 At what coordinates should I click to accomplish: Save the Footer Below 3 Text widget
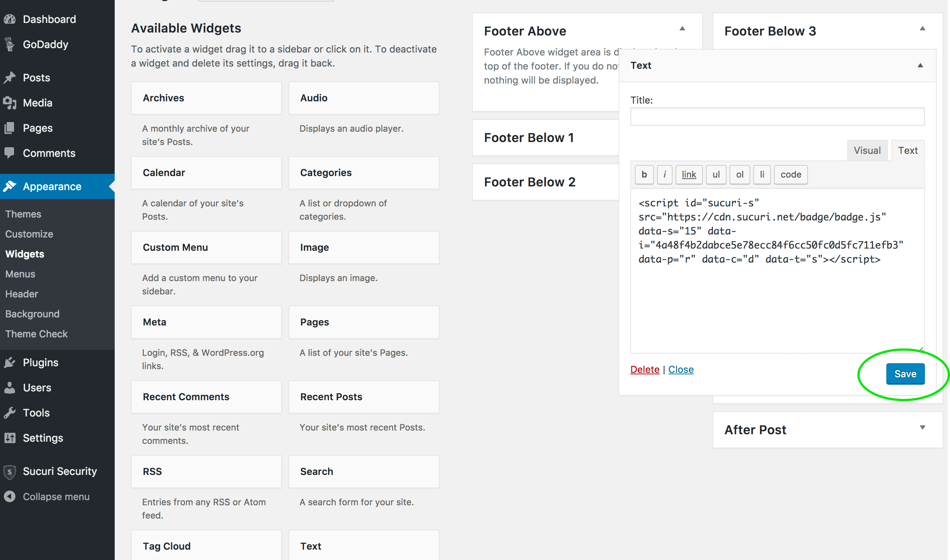tap(904, 373)
